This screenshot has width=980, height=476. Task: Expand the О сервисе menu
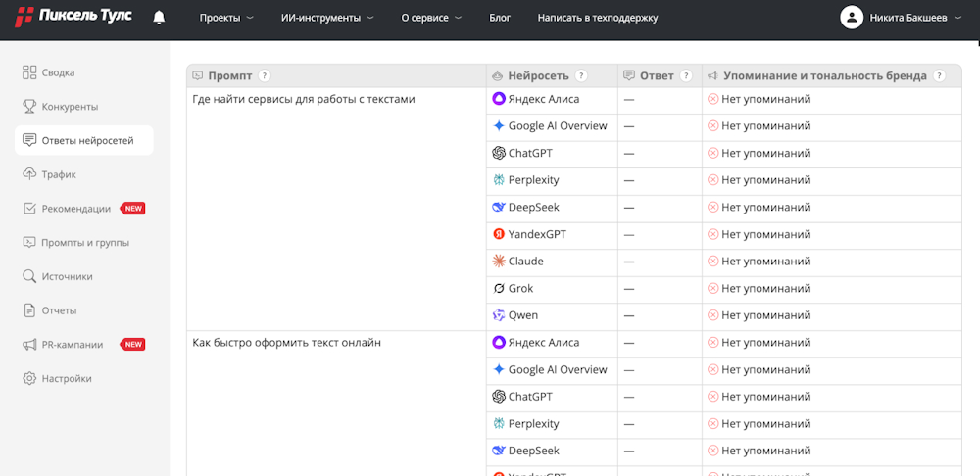431,18
